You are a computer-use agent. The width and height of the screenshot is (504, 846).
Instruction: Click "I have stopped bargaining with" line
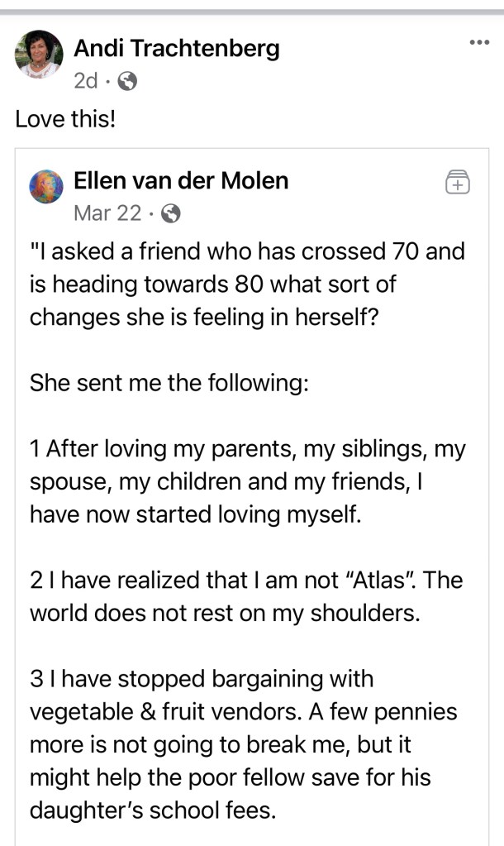pyautogui.click(x=202, y=680)
